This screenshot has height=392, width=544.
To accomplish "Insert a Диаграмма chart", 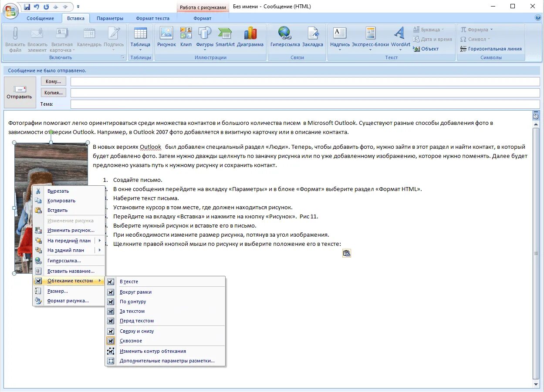I will click(x=250, y=37).
